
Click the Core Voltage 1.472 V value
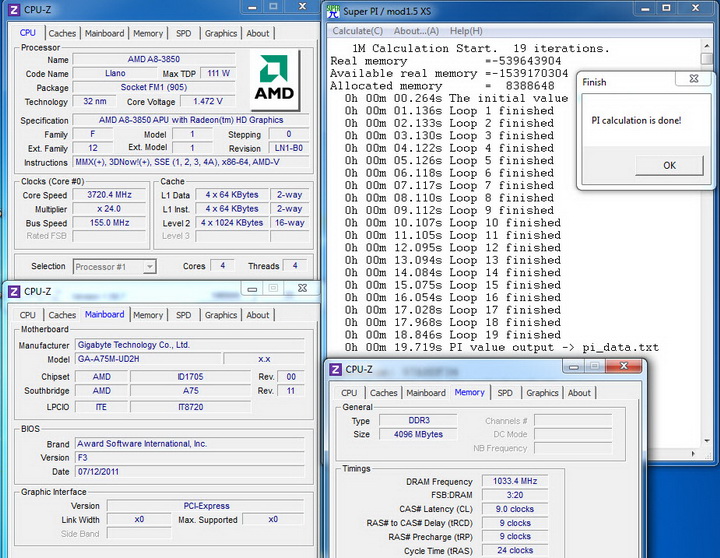tap(208, 101)
